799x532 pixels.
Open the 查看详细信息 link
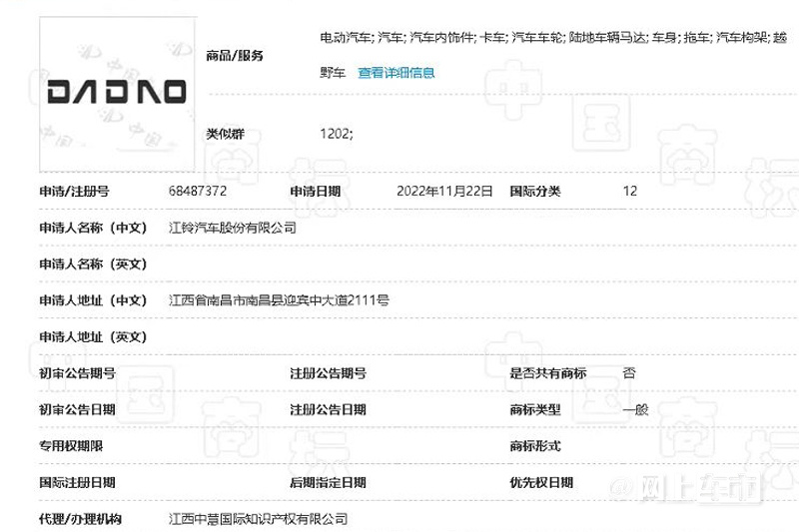(396, 73)
